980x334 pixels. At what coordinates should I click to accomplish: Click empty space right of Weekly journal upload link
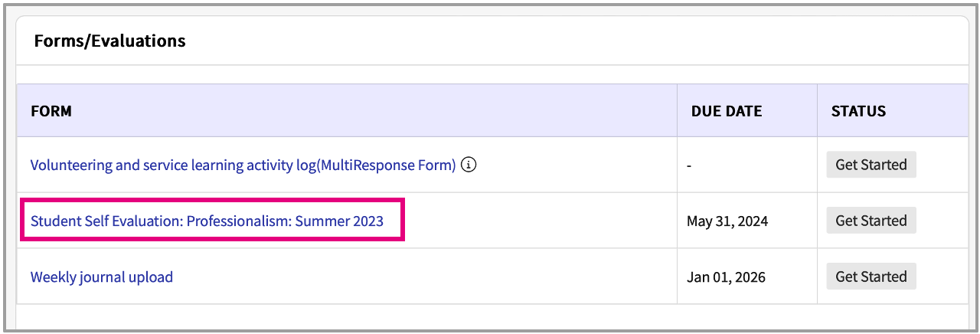(421, 277)
